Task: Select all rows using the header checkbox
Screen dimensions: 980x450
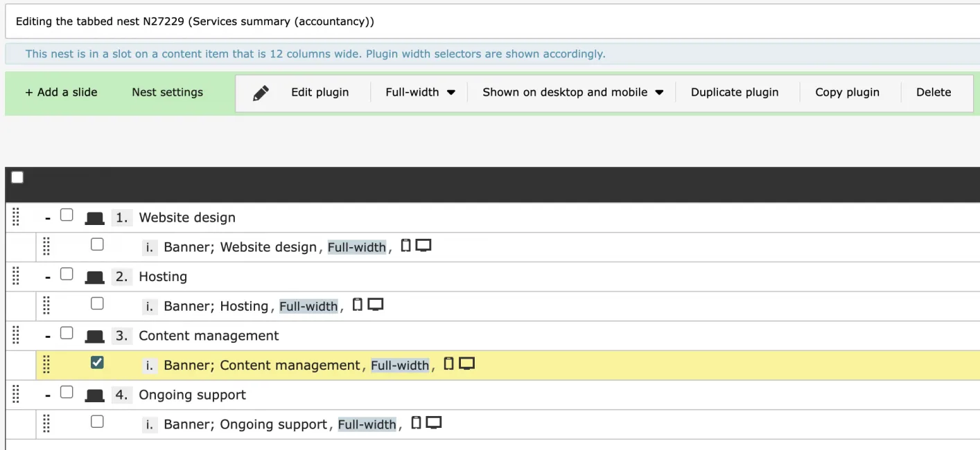Action: (x=17, y=177)
